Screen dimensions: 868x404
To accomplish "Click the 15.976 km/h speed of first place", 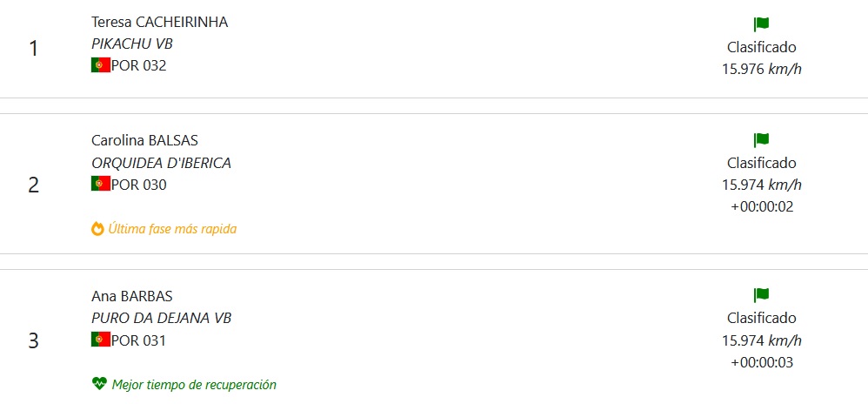I will 761,69.
